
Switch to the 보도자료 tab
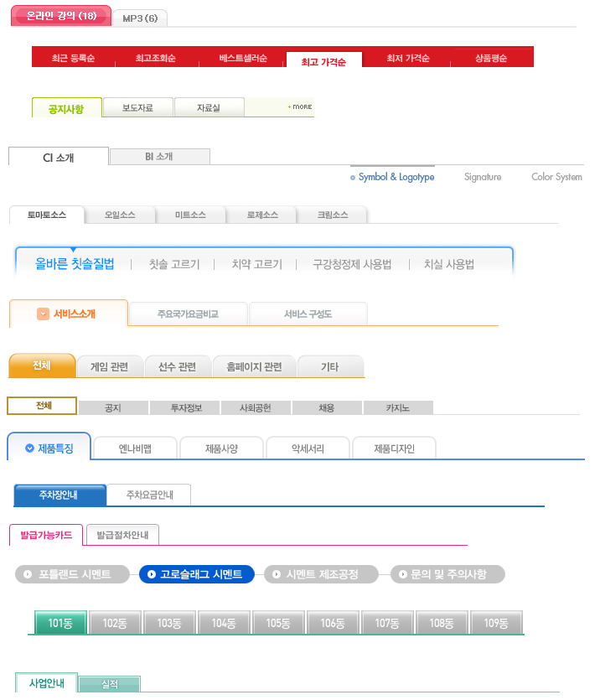pyautogui.click(x=138, y=107)
